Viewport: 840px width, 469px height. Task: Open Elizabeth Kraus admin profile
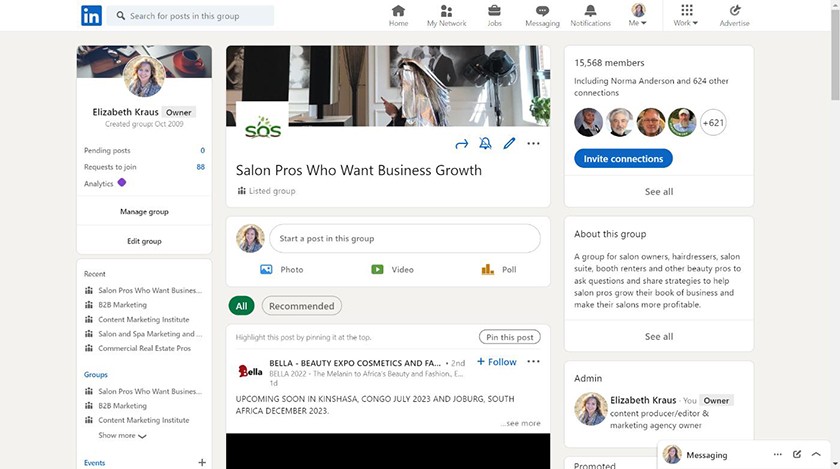click(x=643, y=400)
